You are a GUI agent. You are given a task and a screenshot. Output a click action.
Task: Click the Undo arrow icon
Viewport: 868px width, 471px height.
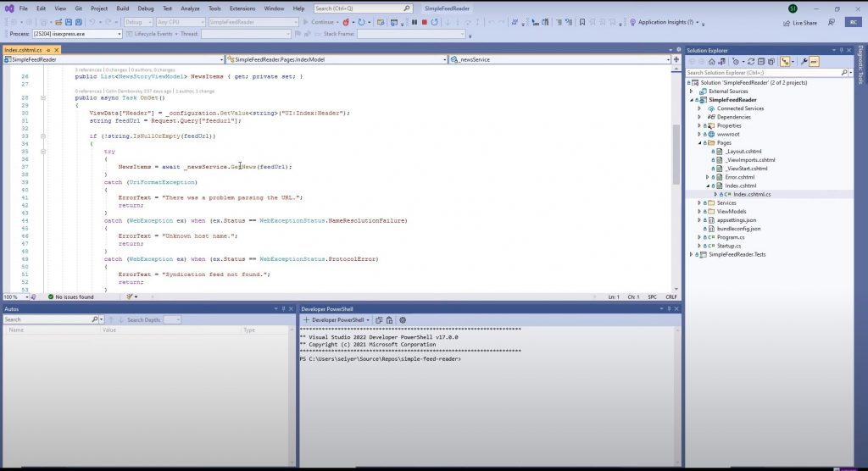[92, 22]
